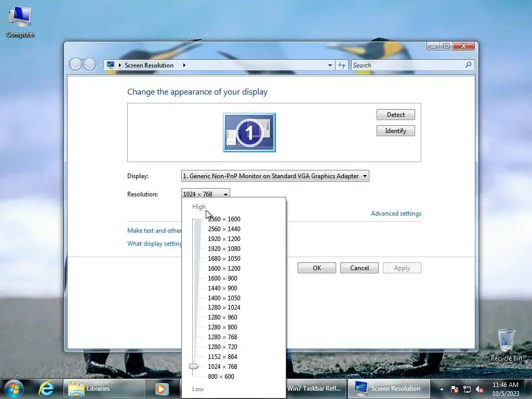
Task: Select 1600 × 1200 resolution
Action: point(224,269)
